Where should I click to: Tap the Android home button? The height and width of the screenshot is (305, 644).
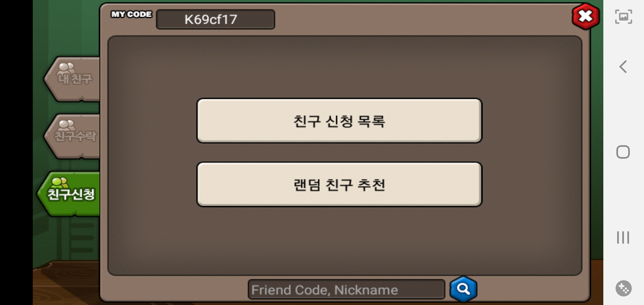pos(623,152)
